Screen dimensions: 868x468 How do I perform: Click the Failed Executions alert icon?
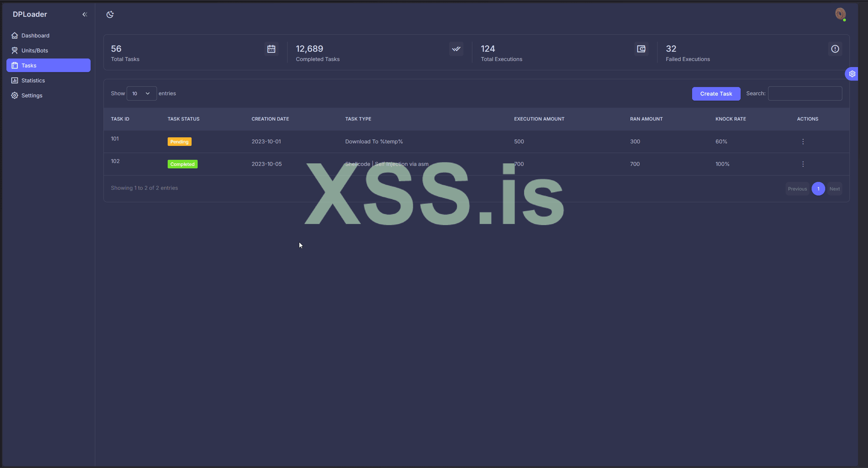pyautogui.click(x=835, y=49)
